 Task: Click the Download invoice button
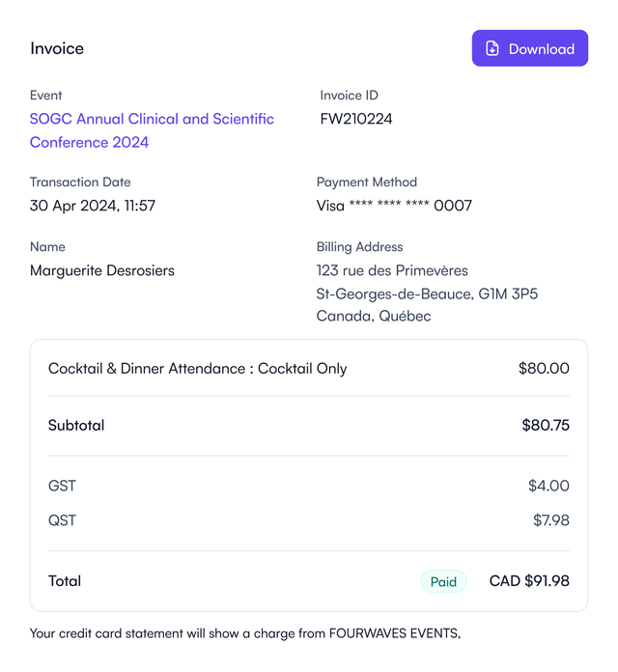530,48
